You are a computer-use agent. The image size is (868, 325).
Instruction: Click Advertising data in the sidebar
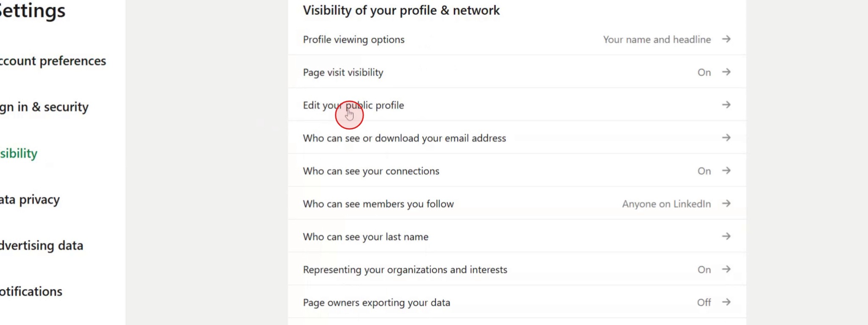tap(41, 245)
